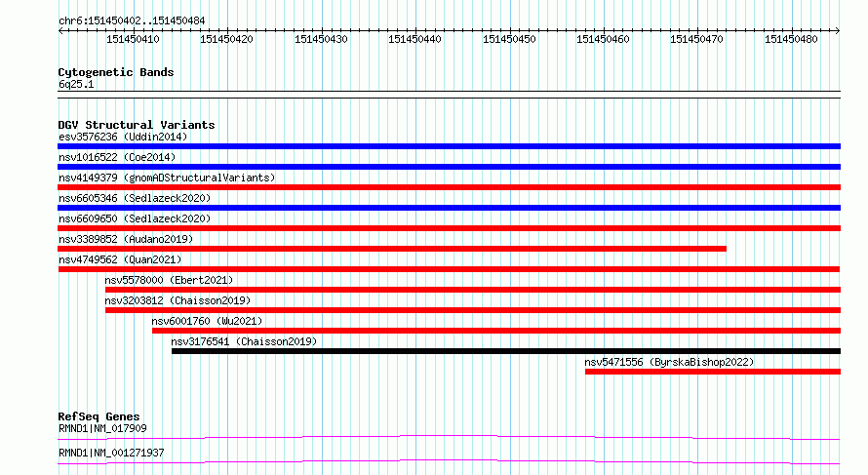Click nsv3389852 (Audano2019) label

tap(126, 239)
